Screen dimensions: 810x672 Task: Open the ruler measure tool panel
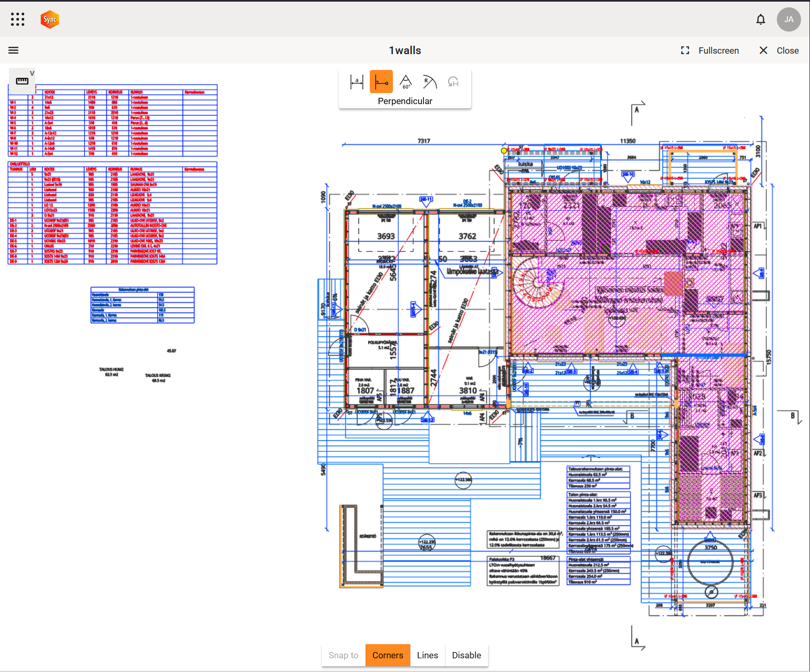[22, 80]
